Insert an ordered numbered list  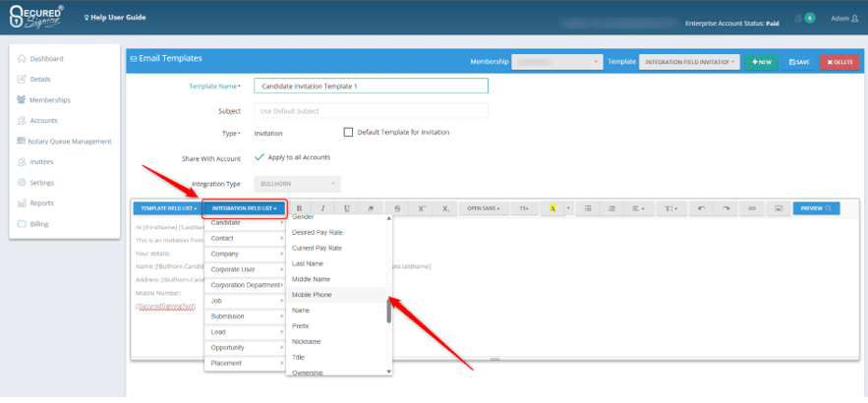(x=611, y=208)
